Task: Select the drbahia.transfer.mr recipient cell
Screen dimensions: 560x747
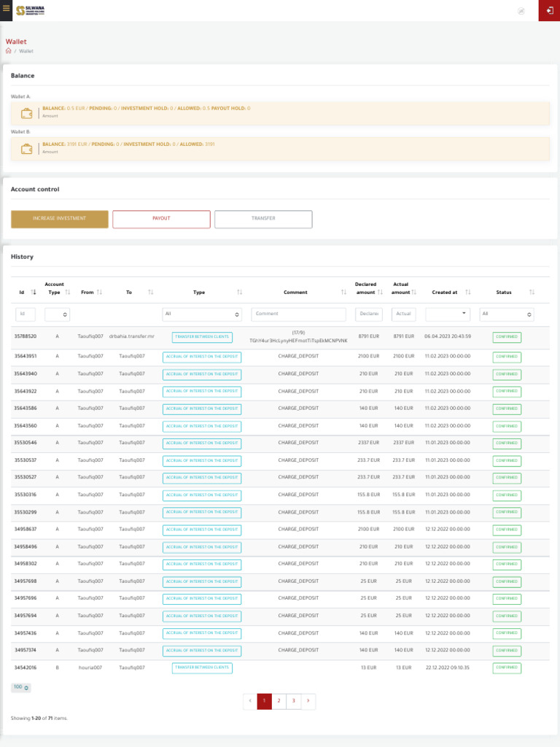Action: [132, 336]
